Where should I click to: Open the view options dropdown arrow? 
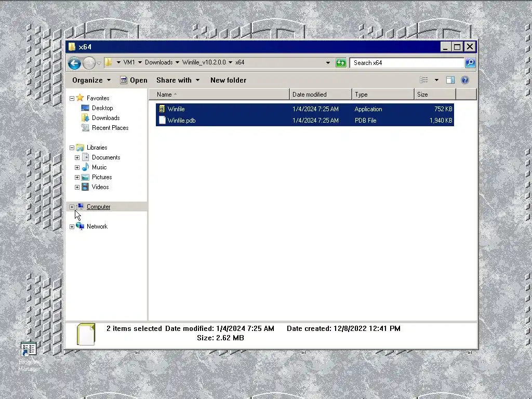point(436,80)
